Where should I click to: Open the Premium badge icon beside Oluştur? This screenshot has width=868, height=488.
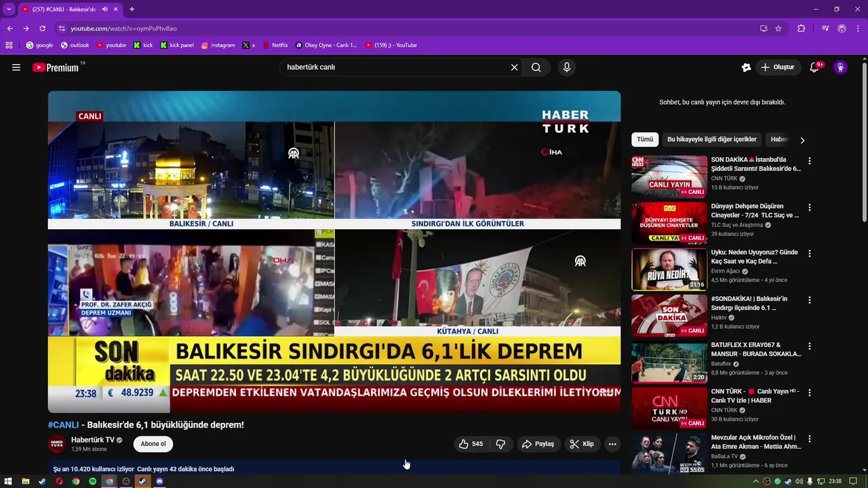click(x=746, y=67)
